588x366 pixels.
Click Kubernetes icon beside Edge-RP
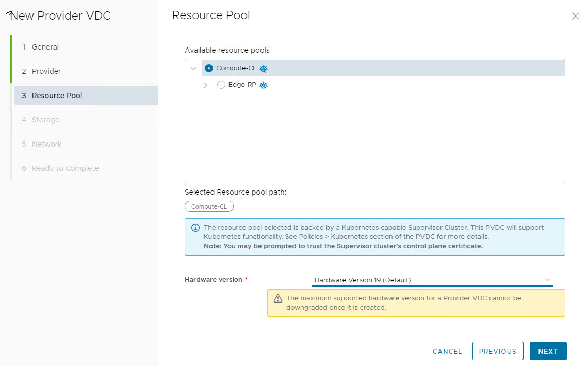pyautogui.click(x=264, y=85)
